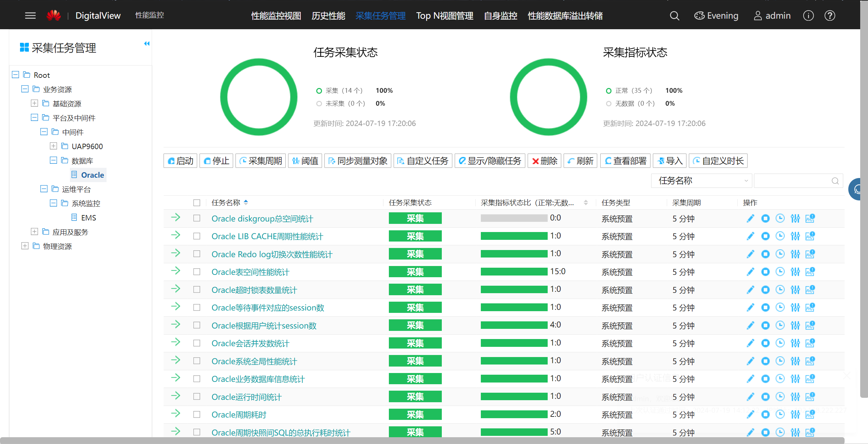The image size is (868, 444).
Task: Click the 停止 toolbar button
Action: pyautogui.click(x=216, y=161)
